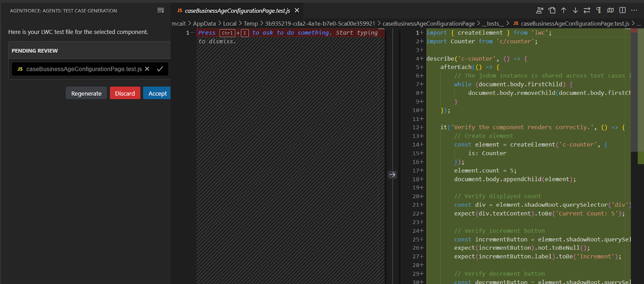Expand the trailing ellipsis in the breadcrumb
This screenshot has height=284, width=644.
coord(639,24)
